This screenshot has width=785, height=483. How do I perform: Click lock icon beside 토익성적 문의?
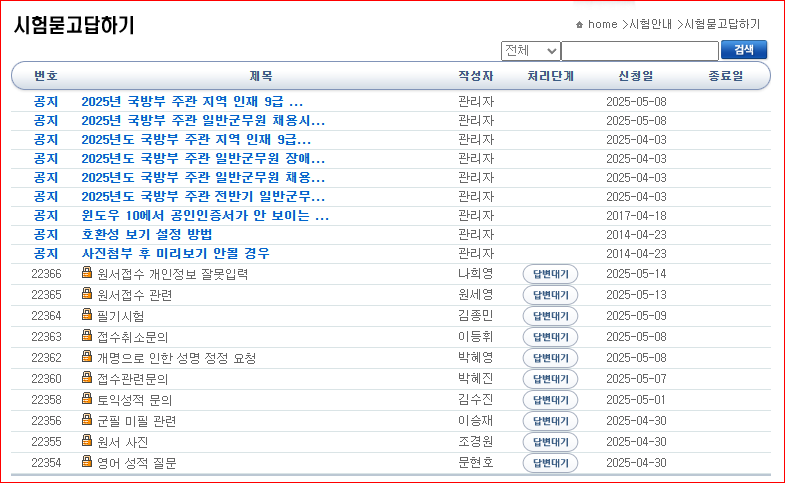click(x=87, y=398)
